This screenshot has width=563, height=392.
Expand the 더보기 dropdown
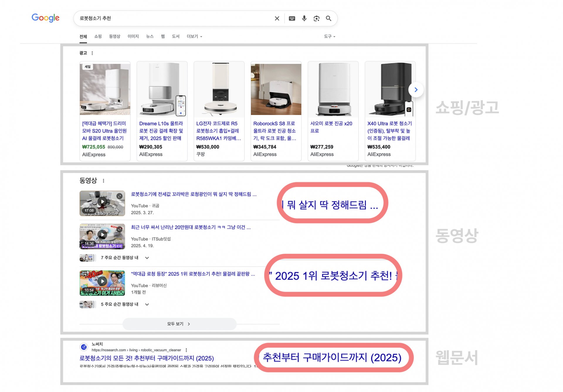pyautogui.click(x=194, y=36)
